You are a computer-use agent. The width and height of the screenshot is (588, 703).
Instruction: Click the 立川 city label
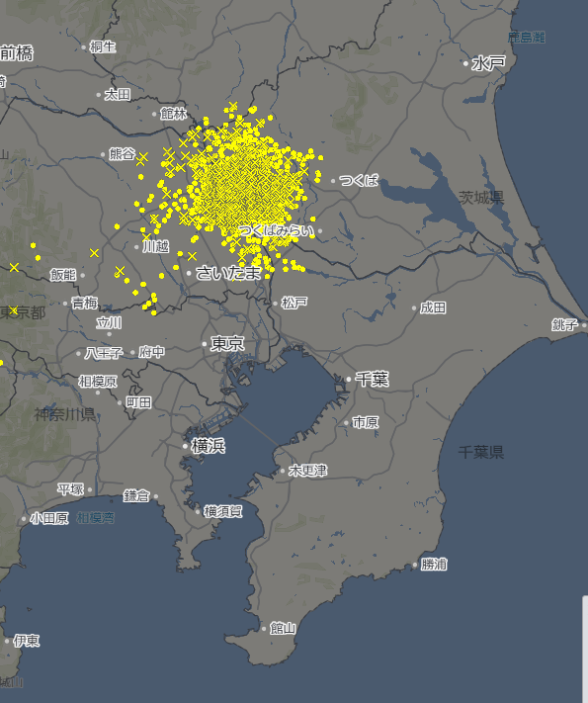pos(109,322)
